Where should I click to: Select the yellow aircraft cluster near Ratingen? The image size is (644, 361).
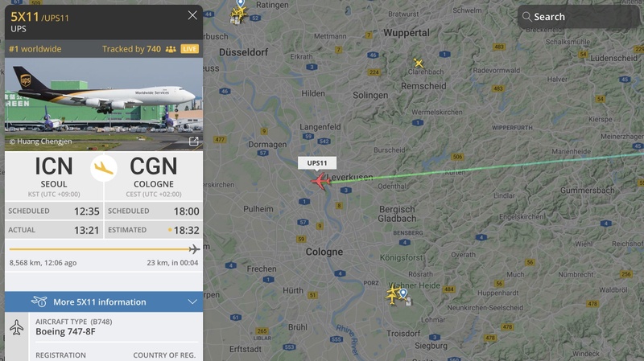(x=238, y=15)
